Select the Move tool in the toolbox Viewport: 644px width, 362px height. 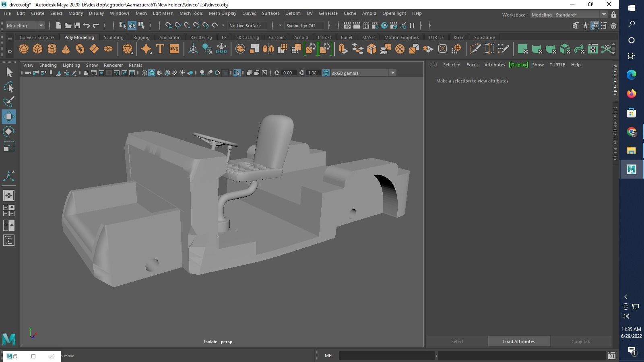(9, 117)
